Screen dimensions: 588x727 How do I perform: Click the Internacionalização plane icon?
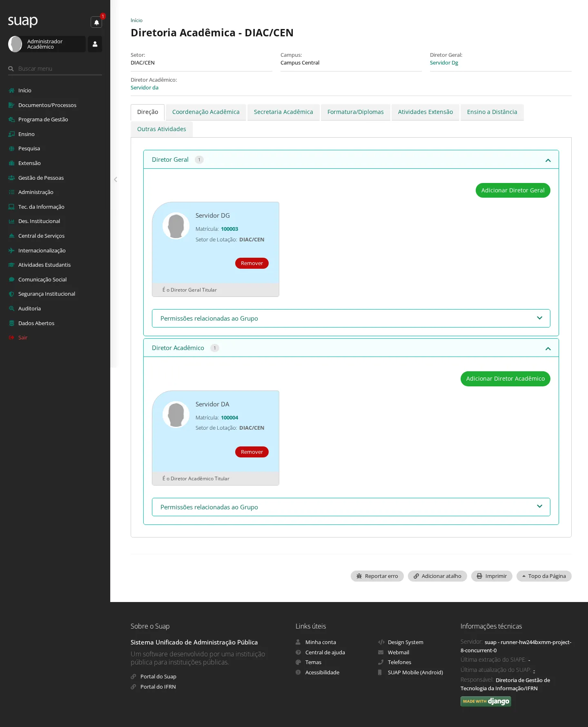tap(11, 250)
